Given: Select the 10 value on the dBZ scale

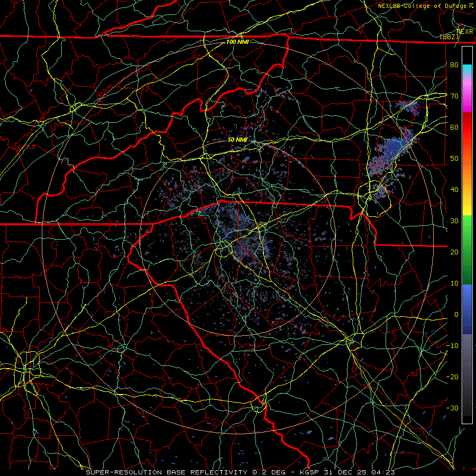Looking at the screenshot, I should (x=454, y=283).
